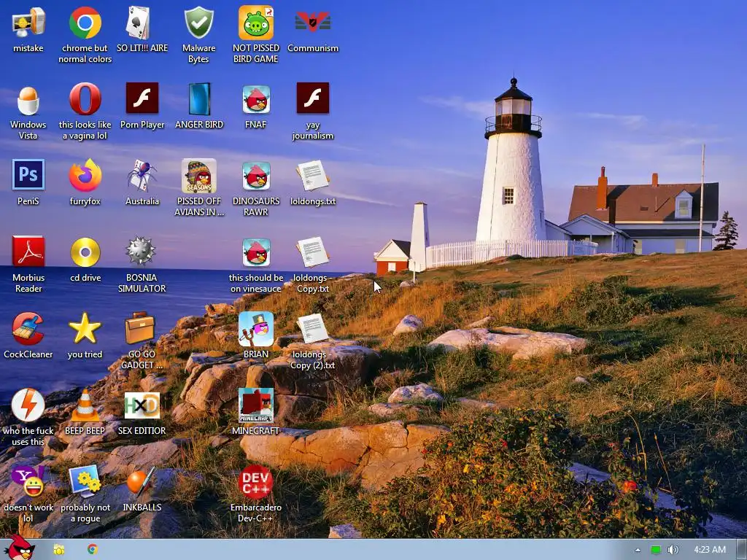Click the Photoshop 'Ps' desktop icon
Screen dimensions: 747x560
pyautogui.click(x=28, y=175)
